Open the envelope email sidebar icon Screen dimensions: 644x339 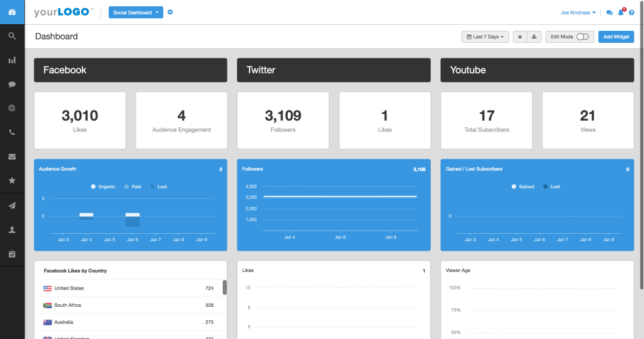pyautogui.click(x=12, y=156)
